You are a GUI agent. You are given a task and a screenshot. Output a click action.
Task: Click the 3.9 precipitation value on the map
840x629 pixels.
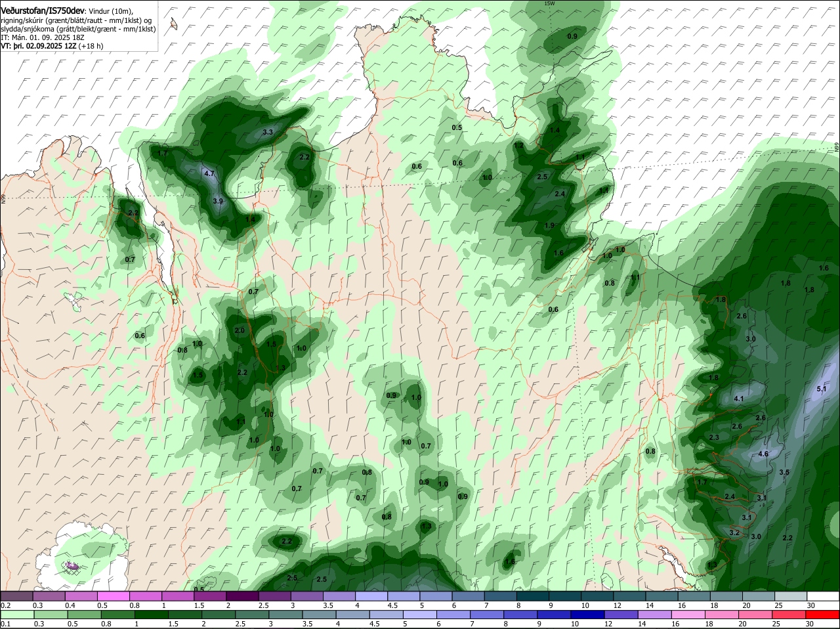pos(218,201)
